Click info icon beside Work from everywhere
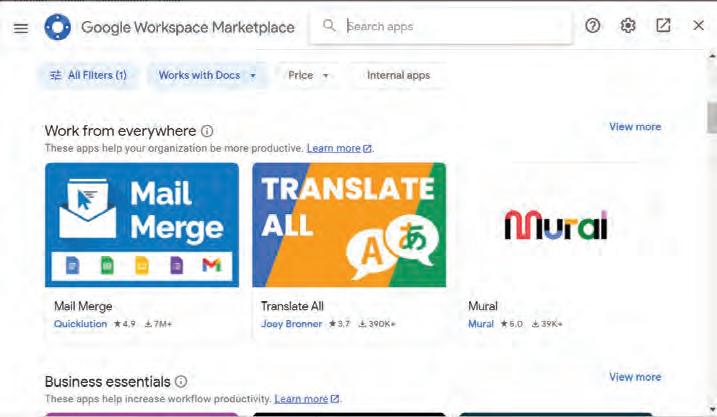This screenshot has width=717, height=417. tap(207, 131)
